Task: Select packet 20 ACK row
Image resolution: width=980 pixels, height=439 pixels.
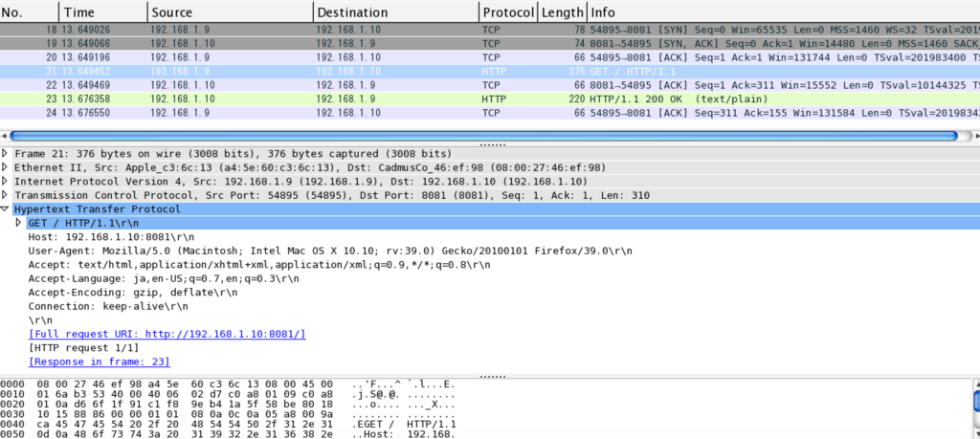Action: pyautogui.click(x=490, y=57)
